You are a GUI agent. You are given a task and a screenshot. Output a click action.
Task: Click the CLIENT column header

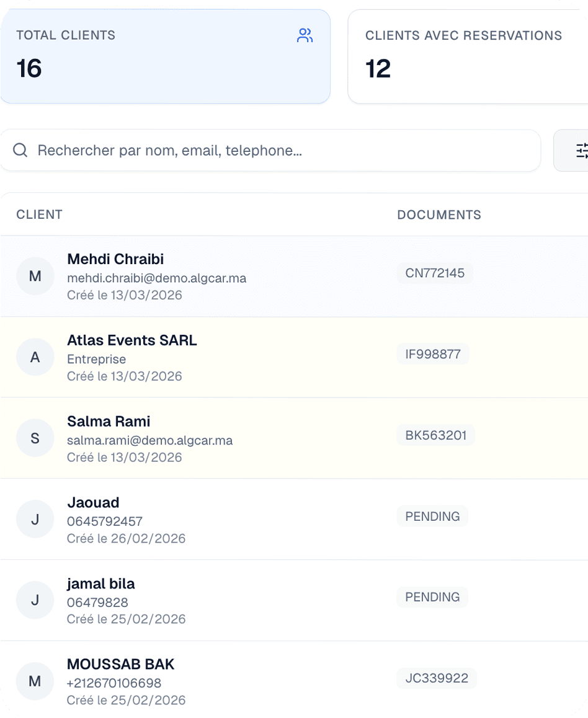click(39, 215)
